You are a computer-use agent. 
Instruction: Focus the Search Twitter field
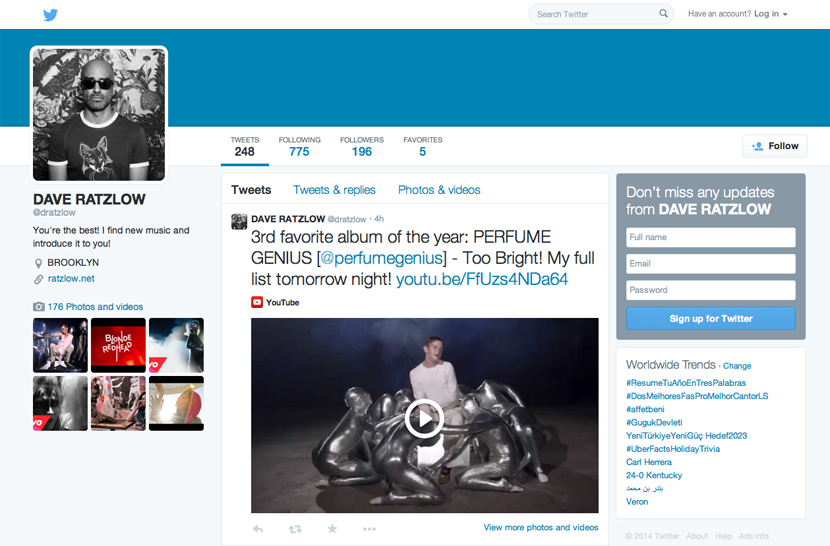pyautogui.click(x=601, y=14)
